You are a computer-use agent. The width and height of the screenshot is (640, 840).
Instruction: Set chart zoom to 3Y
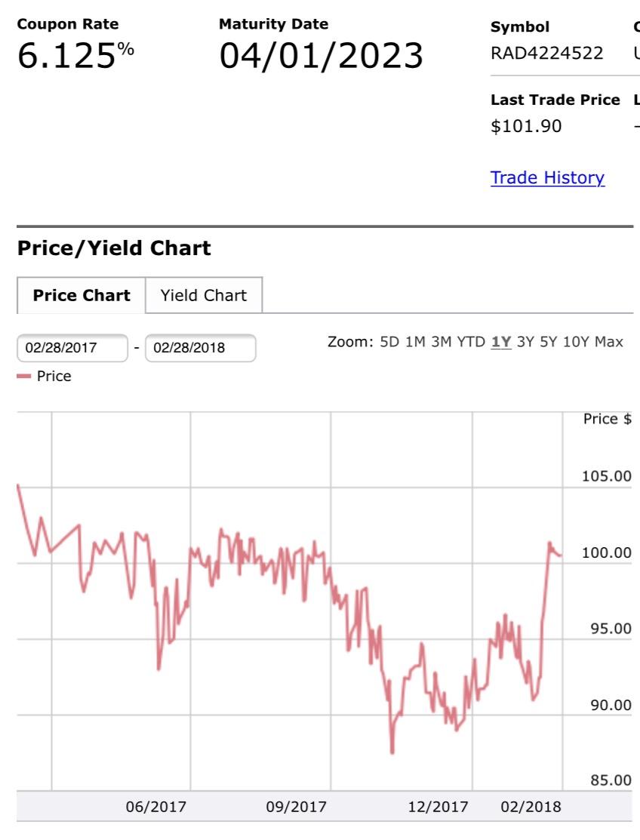[x=525, y=342]
